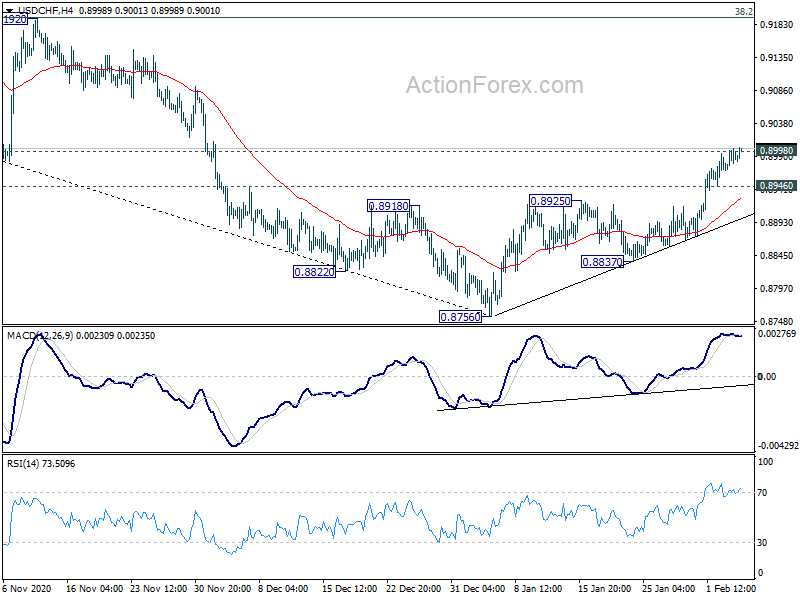The height and width of the screenshot is (600, 800).
Task: Click the 0.90380 price axis value
Action: [x=777, y=123]
